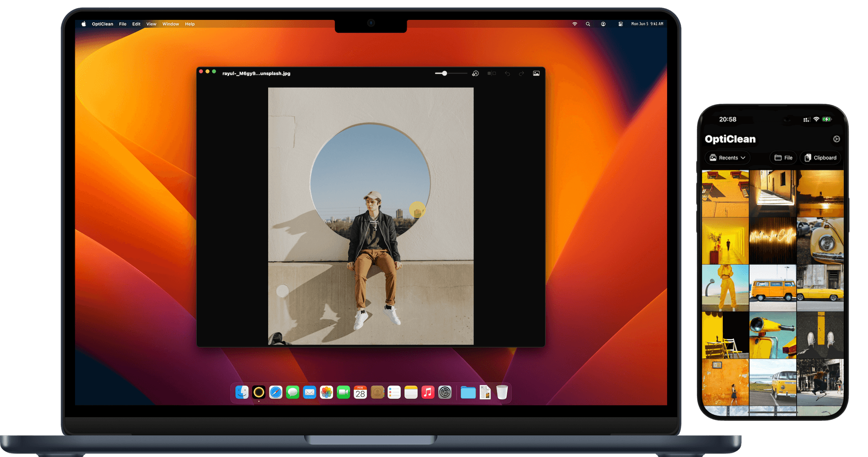The width and height of the screenshot is (868, 457).
Task: Select the sneakers on yellow line thumbnail
Action: 820,335
